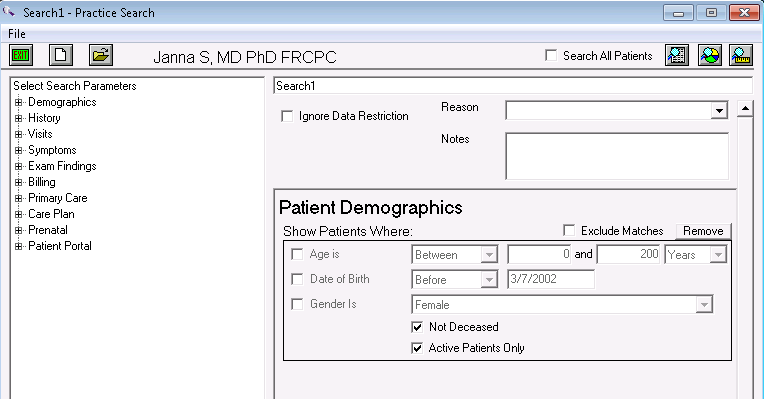Click the Remove button
The height and width of the screenshot is (399, 764).
pyautogui.click(x=703, y=231)
